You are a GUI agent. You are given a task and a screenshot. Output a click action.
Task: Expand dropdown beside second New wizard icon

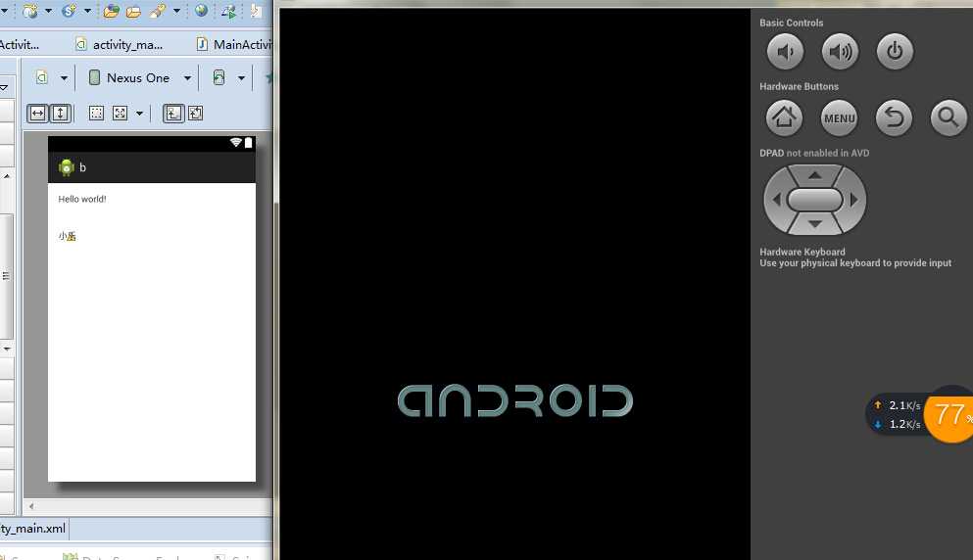click(x=87, y=11)
